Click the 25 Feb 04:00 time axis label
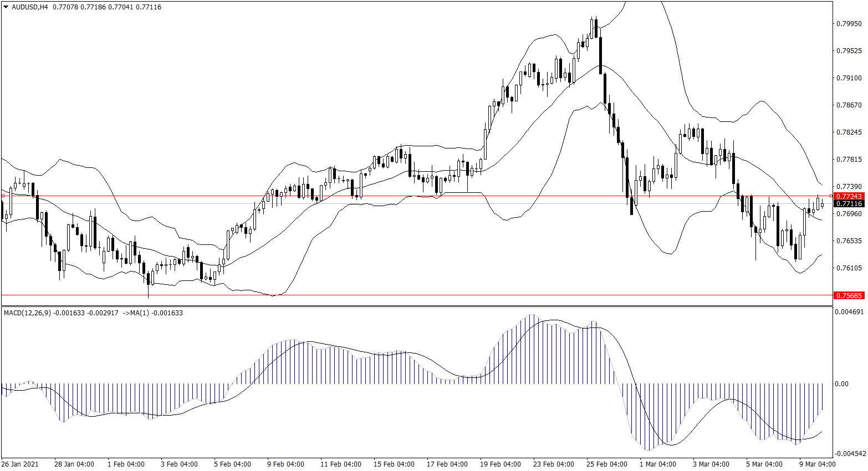This screenshot has width=868, height=471. 607,464
